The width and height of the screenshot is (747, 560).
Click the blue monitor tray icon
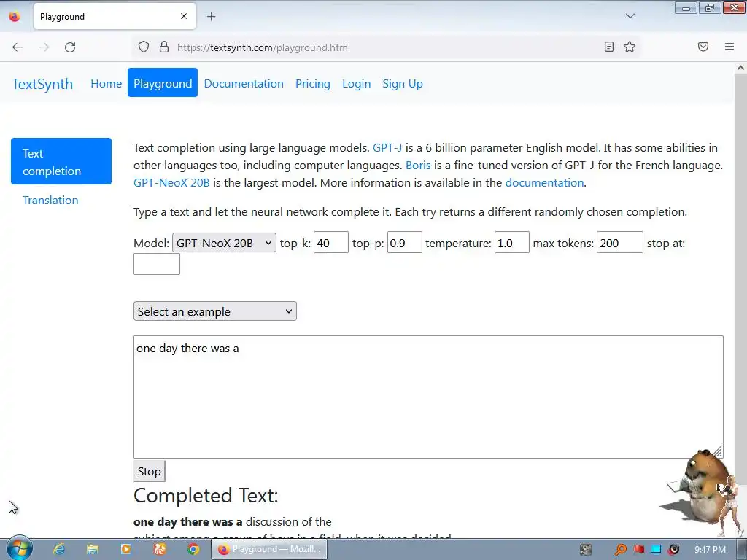coord(656,549)
